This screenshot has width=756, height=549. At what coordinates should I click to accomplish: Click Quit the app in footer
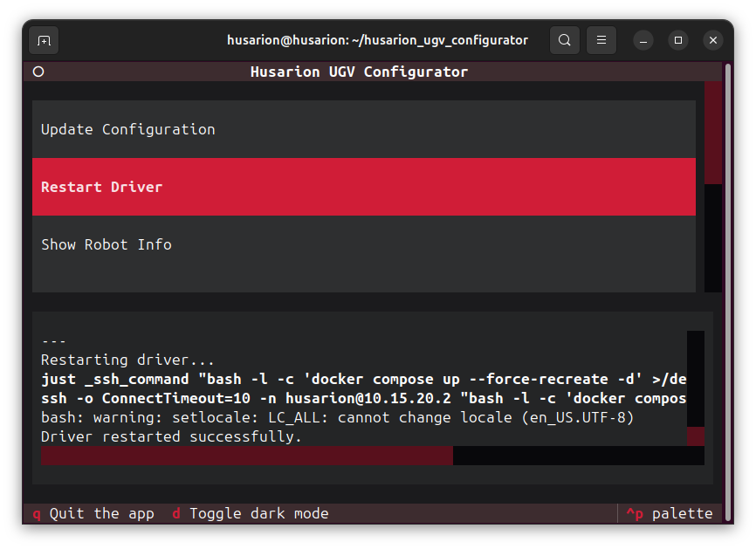pos(93,513)
